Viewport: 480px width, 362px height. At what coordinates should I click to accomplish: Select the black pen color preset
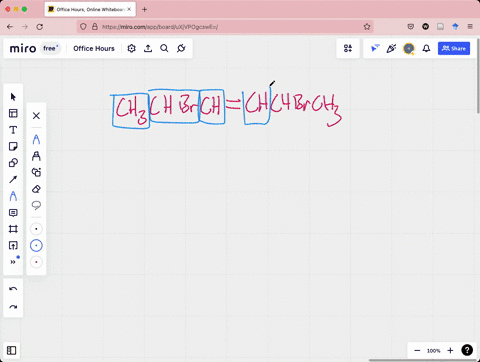(36, 229)
